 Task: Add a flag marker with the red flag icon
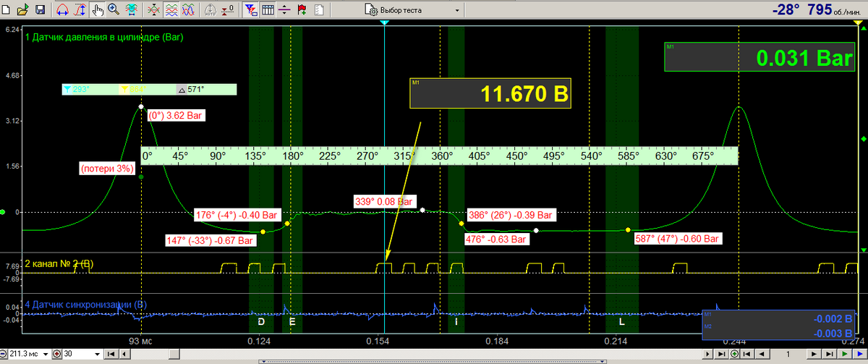302,10
